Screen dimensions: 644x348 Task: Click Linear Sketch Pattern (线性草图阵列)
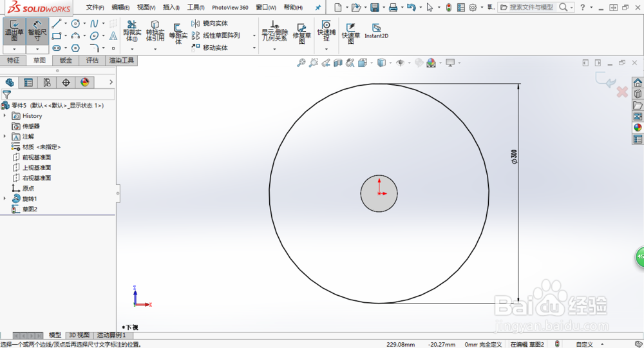point(216,35)
